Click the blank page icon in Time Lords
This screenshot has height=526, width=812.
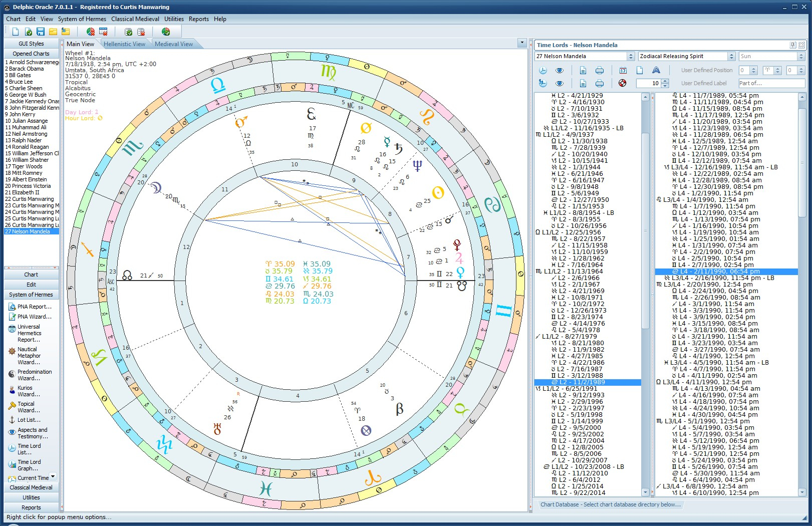(640, 70)
